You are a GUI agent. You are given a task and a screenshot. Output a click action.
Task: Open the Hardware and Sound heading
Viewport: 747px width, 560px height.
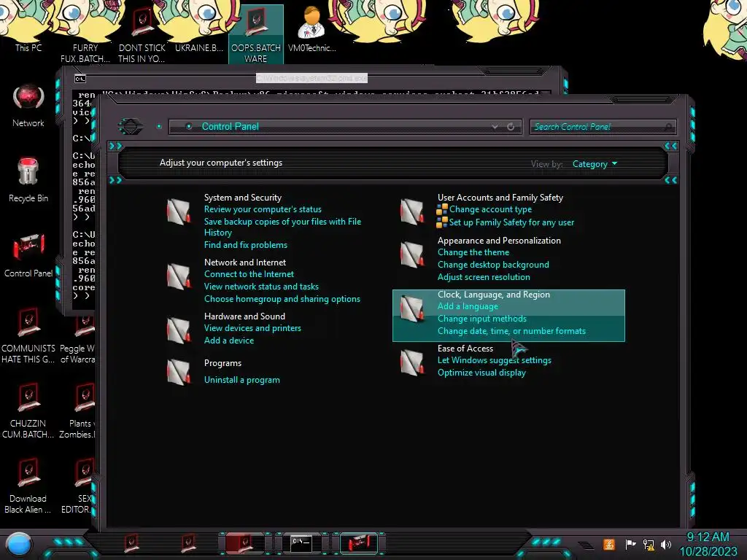click(x=244, y=316)
